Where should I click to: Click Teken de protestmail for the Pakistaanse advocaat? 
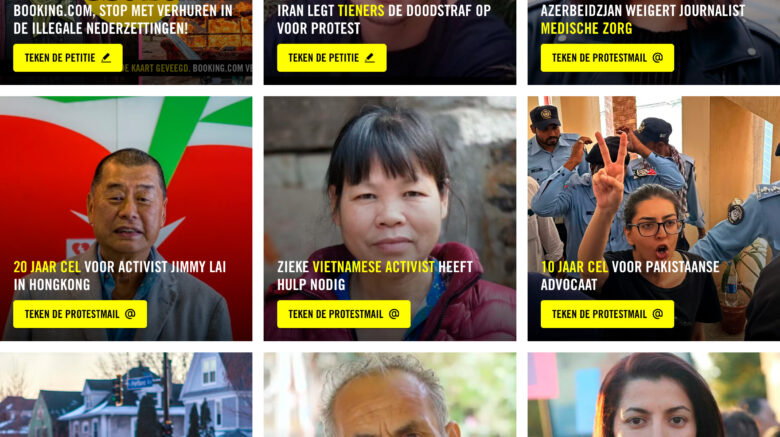607,314
